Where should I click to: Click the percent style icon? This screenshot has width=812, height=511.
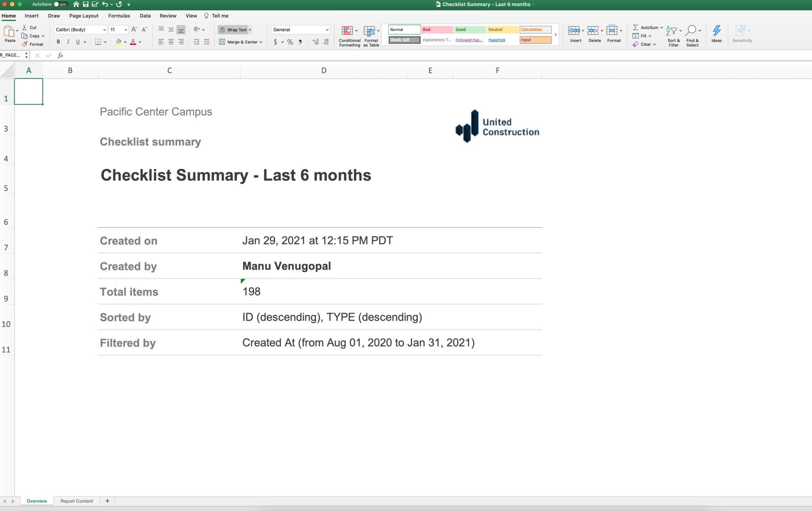(x=290, y=42)
